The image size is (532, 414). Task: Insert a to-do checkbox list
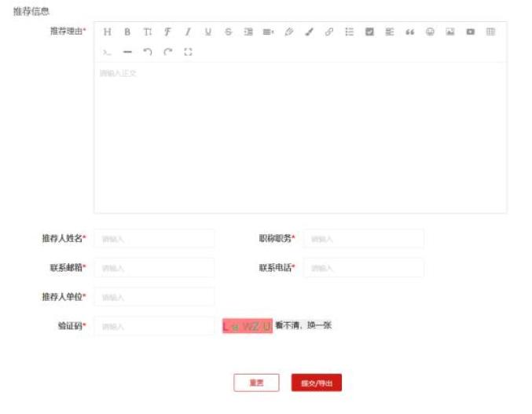(369, 32)
